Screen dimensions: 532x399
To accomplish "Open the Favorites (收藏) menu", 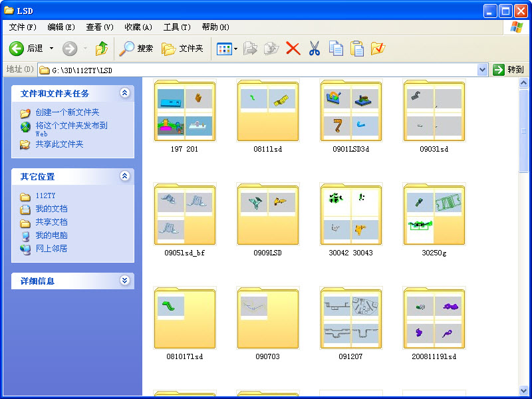I will pos(138,27).
